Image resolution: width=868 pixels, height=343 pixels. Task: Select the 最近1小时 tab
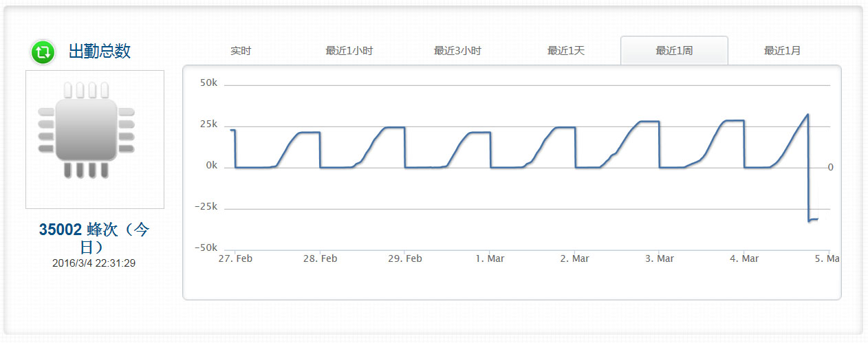tap(349, 51)
